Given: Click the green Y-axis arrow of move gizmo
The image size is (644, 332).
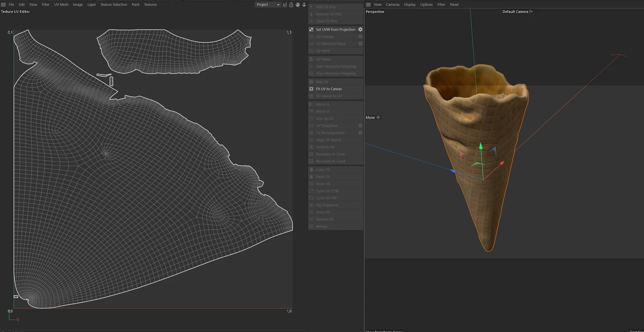Looking at the screenshot, I should pyautogui.click(x=481, y=146).
